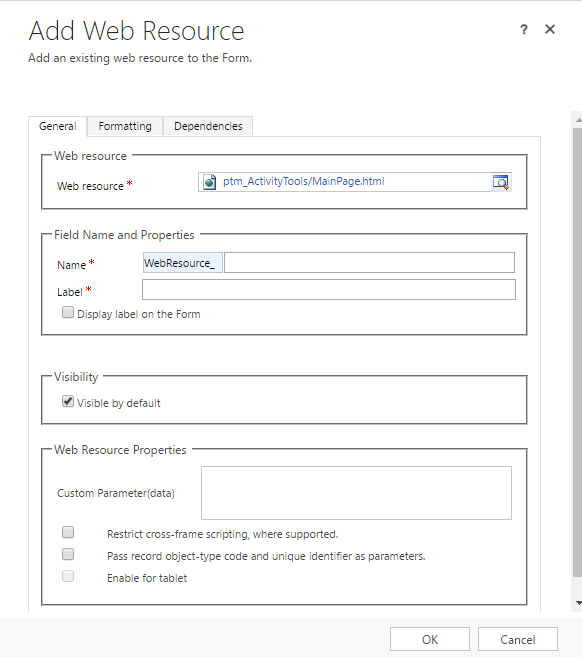Click the HTML web resource file icon
The image size is (582, 657).
tap(209, 182)
